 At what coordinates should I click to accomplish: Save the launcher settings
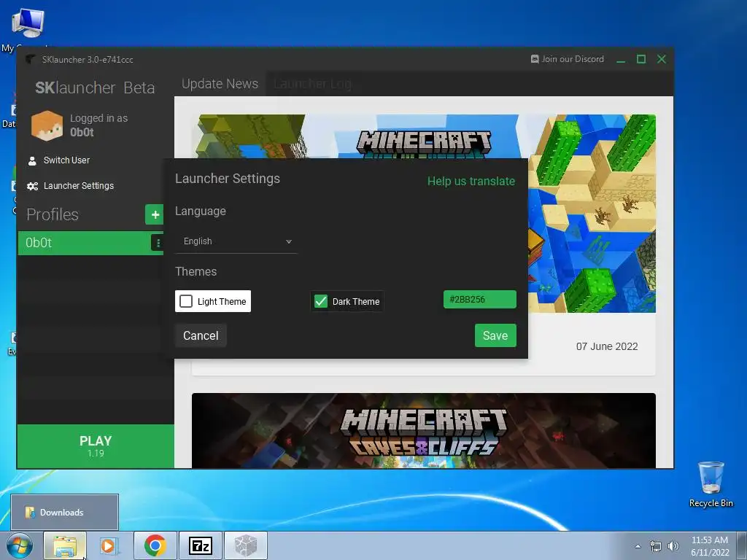(x=495, y=335)
